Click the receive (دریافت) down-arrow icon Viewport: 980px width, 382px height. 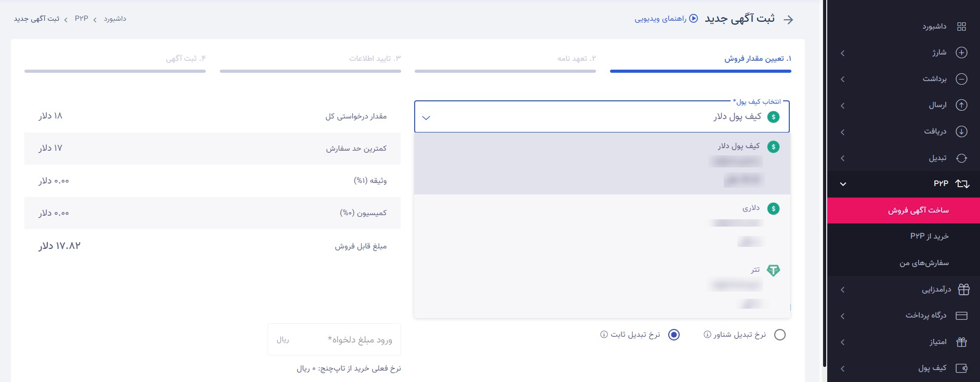(x=961, y=131)
